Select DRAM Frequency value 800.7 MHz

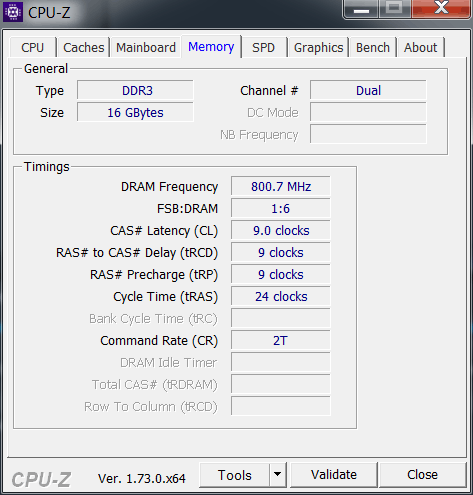tap(281, 186)
